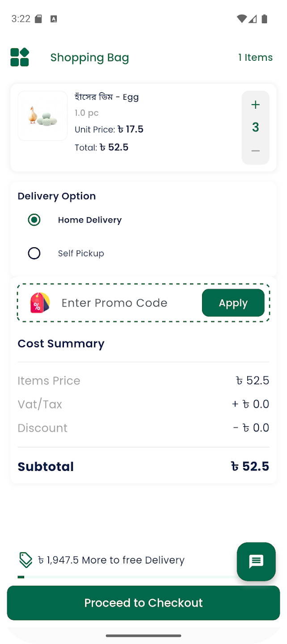Tap the promo discount tag icon
The height and width of the screenshot is (644, 287).
pos(39,303)
